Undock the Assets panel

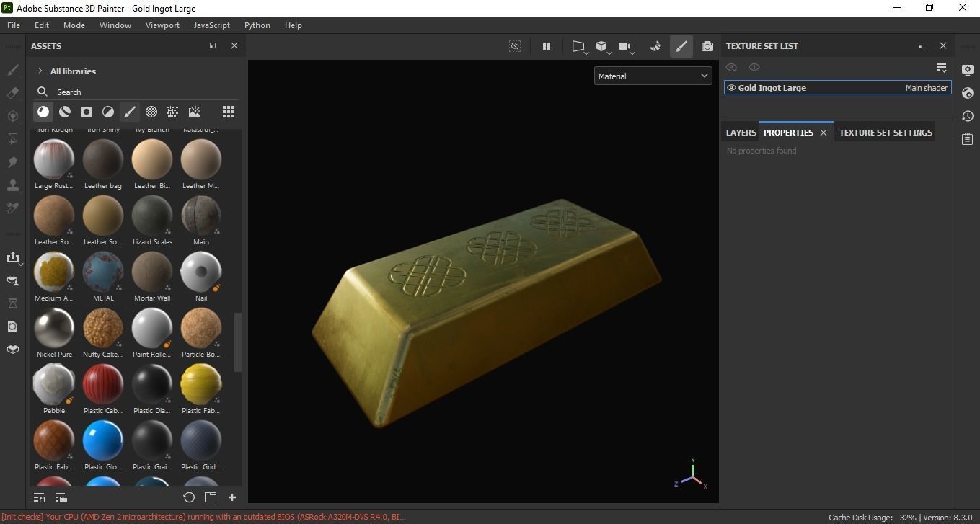(213, 45)
